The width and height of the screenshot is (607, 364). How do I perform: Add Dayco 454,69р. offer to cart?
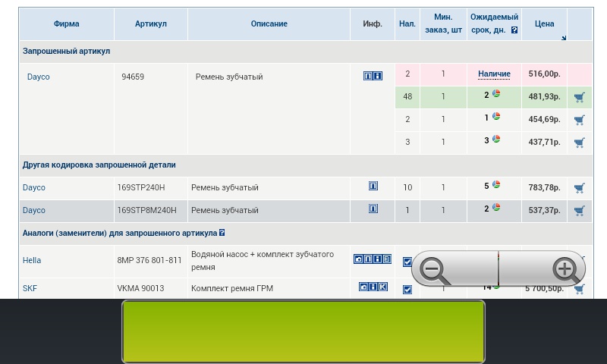click(x=580, y=120)
